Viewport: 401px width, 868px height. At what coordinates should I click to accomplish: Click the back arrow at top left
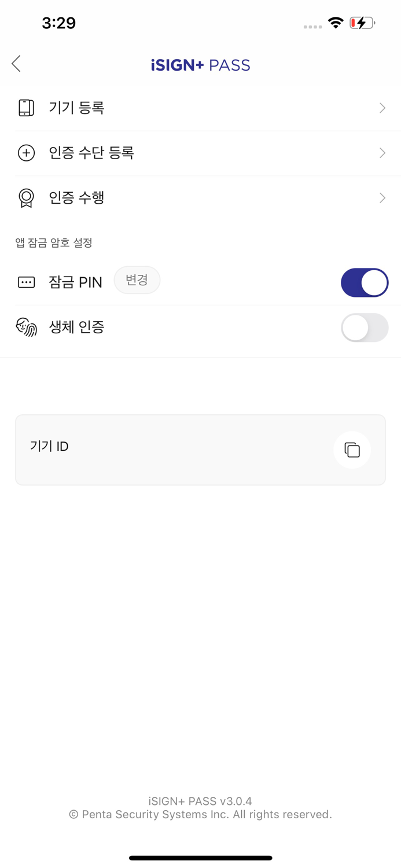16,64
